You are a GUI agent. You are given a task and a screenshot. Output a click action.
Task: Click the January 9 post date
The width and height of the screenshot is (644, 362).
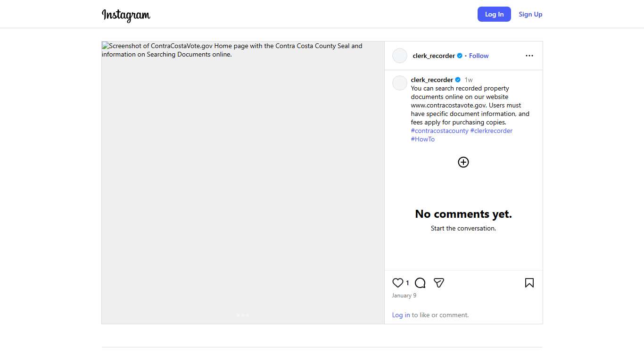(404, 296)
